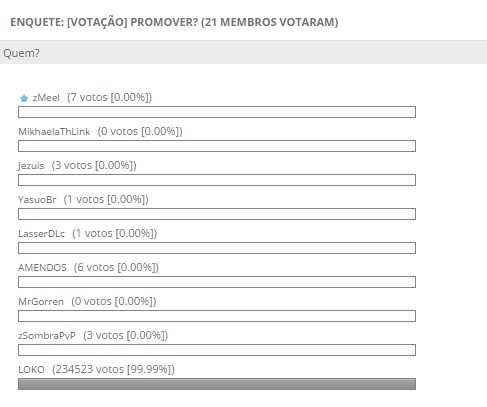Click the YasuoBr candidate name

[x=37, y=200]
